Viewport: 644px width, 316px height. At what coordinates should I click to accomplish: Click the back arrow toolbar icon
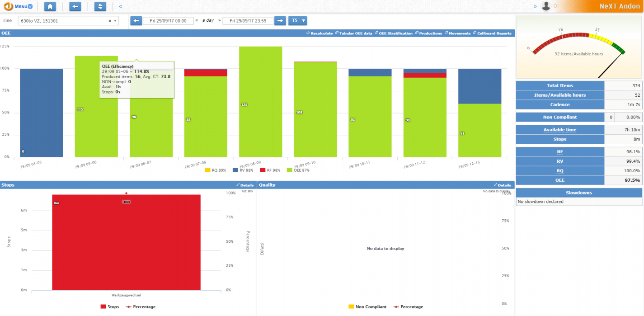[75, 6]
